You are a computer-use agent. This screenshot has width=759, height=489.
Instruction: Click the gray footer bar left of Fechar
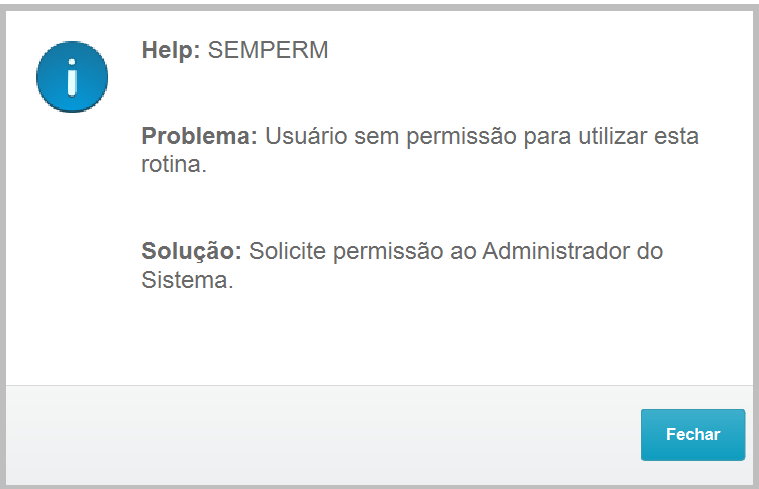point(320,435)
